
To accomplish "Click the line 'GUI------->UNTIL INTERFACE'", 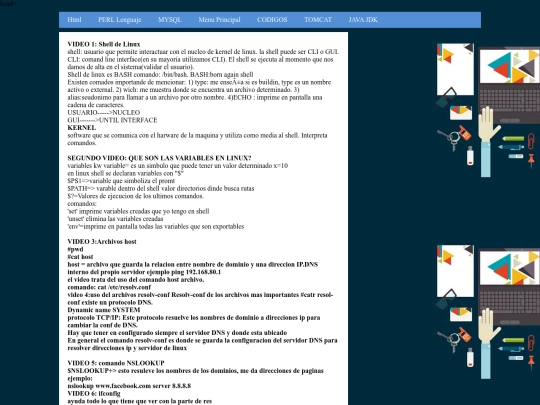I will coord(112,120).
